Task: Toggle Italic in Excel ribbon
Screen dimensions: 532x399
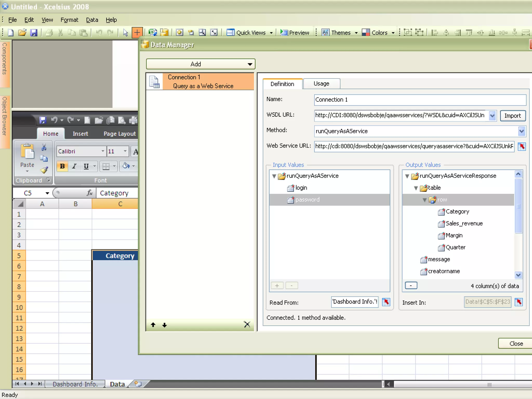Action: [74, 166]
